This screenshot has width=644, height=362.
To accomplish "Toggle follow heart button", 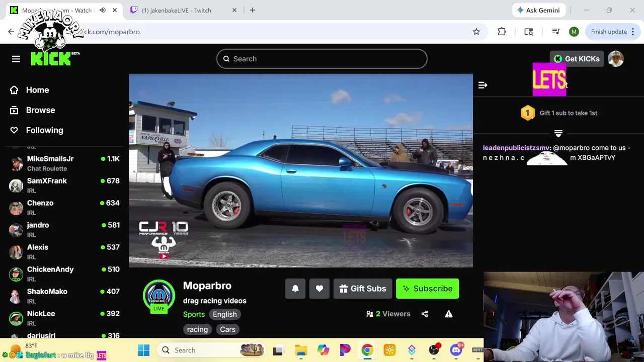I will tap(319, 289).
